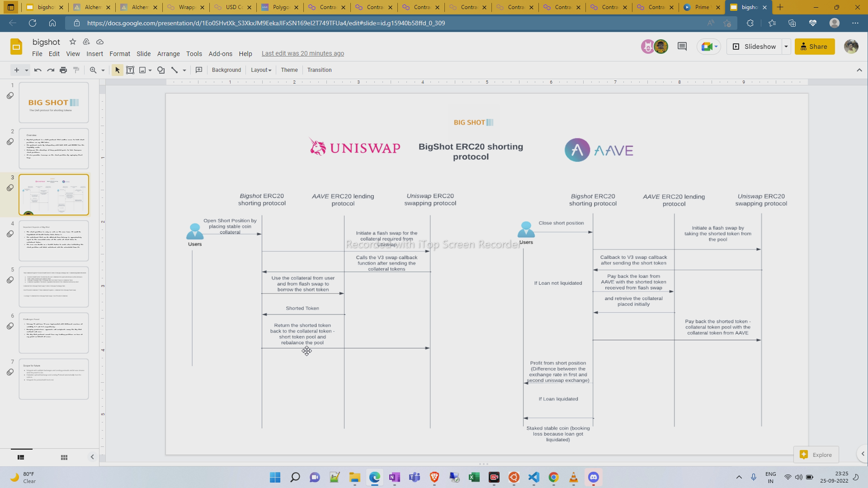Image resolution: width=868 pixels, height=488 pixels.
Task: Select the paint format roller icon
Action: pos(76,70)
